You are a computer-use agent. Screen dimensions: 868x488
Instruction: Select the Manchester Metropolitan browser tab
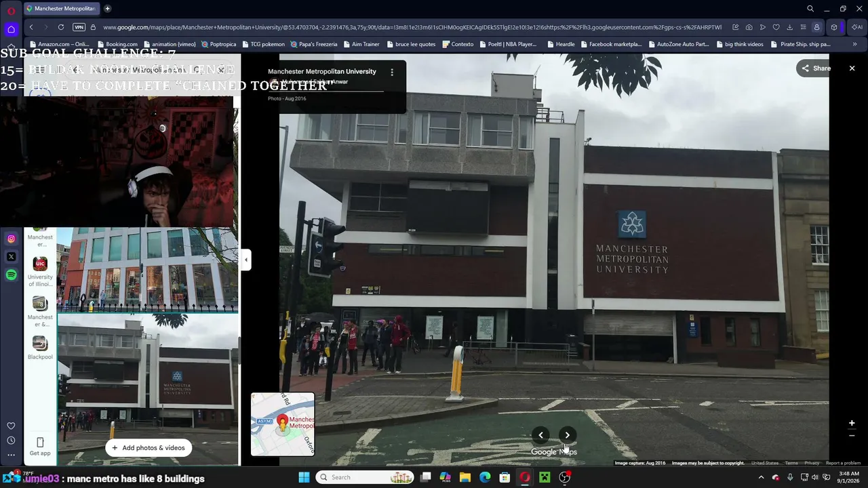(x=61, y=9)
